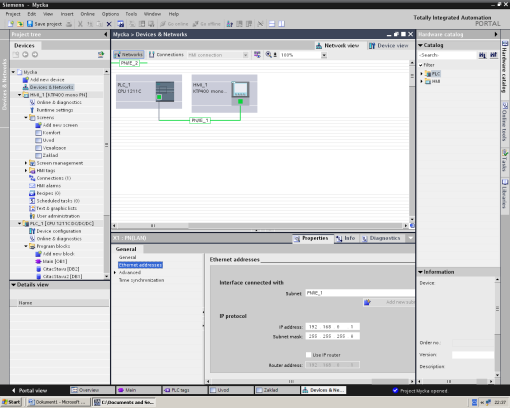This screenshot has height=408, width=510.
Task: Split editor space horizontally icon
Action: pos(272,24)
